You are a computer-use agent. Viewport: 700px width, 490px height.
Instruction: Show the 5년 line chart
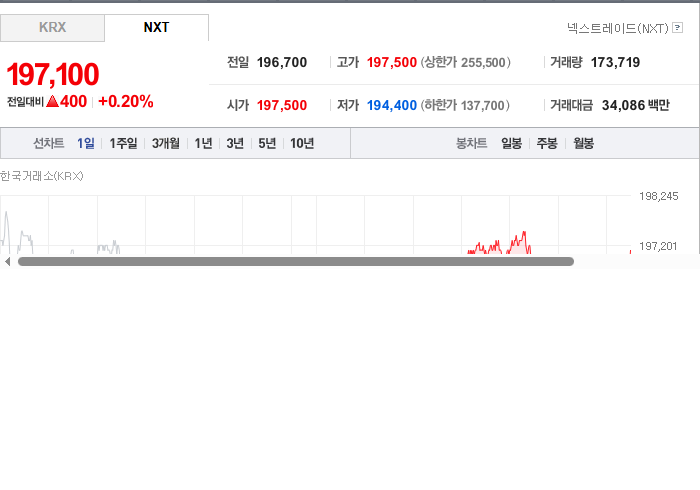tap(267, 143)
